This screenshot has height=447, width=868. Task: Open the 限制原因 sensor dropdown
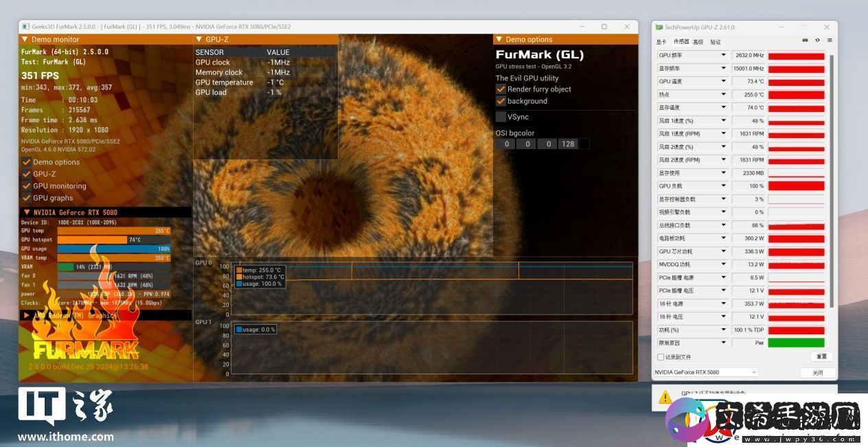[x=723, y=343]
